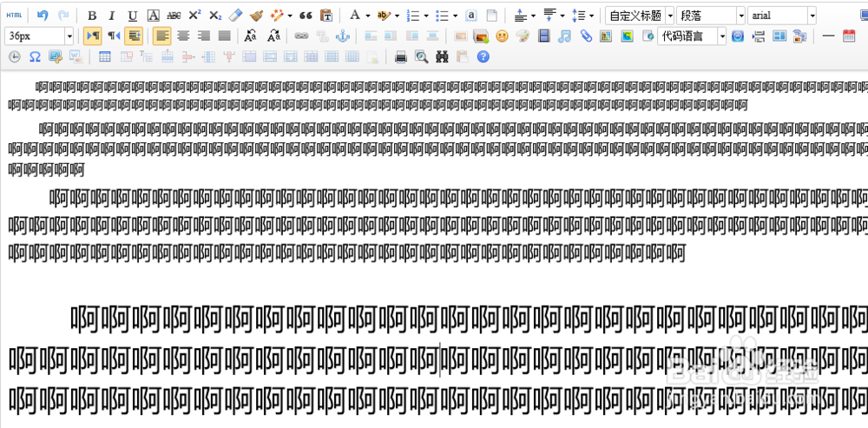Upload multiple images icon
Screen dimensions: 868x428
tap(481, 36)
